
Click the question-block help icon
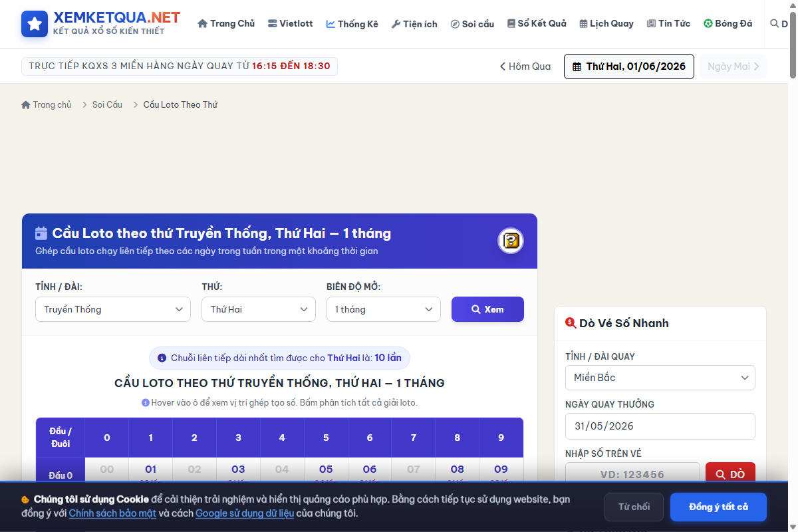pos(511,241)
